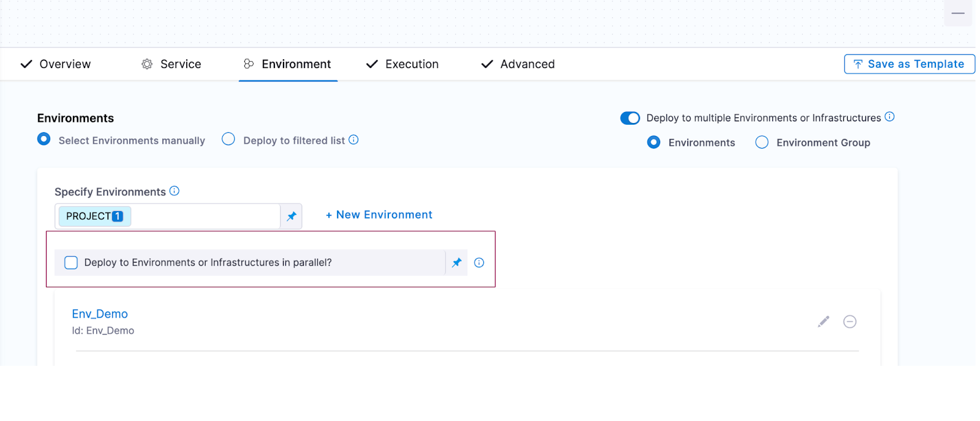Open the Env_Demo environment link

(100, 314)
